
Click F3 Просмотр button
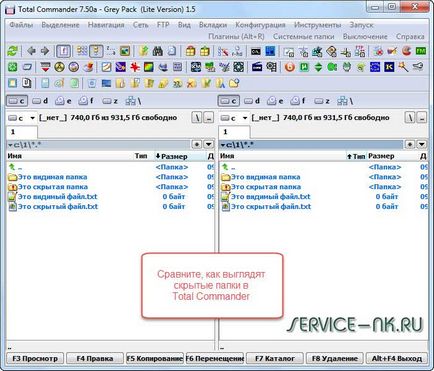(x=35, y=358)
